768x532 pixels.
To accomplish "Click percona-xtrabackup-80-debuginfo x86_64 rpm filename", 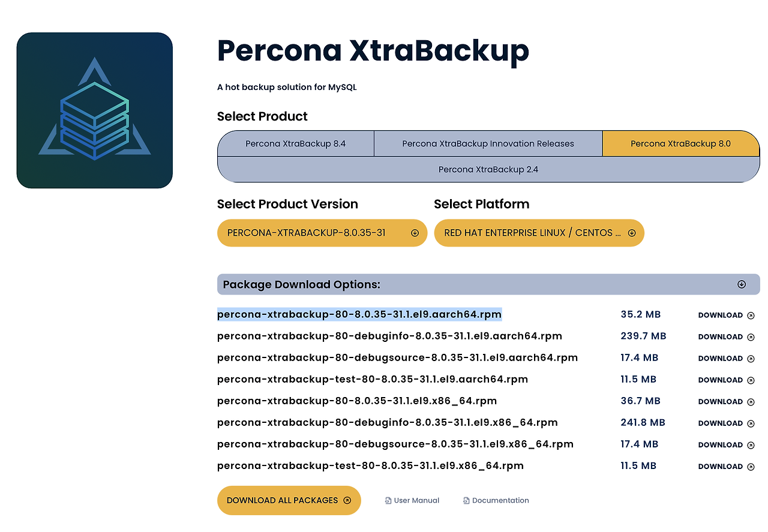I will click(x=388, y=422).
